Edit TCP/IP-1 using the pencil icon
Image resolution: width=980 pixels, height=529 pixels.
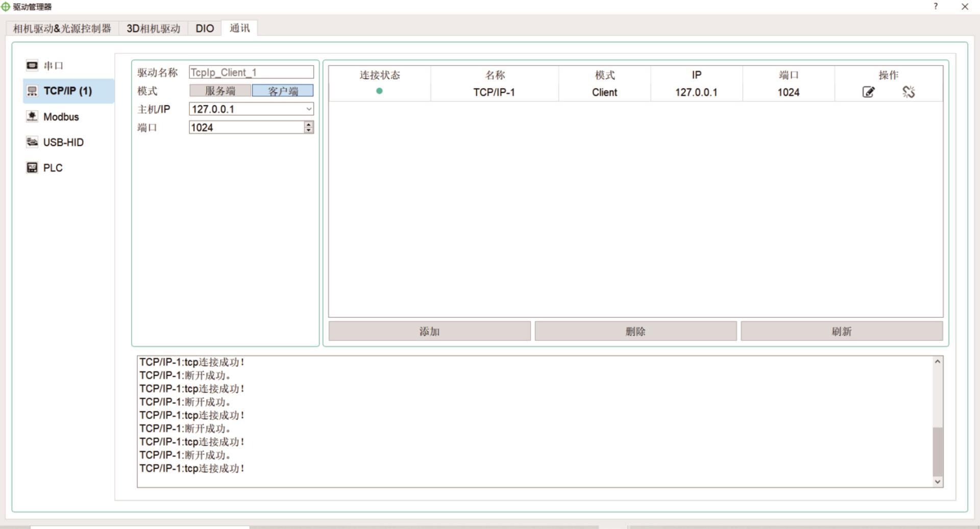(868, 92)
